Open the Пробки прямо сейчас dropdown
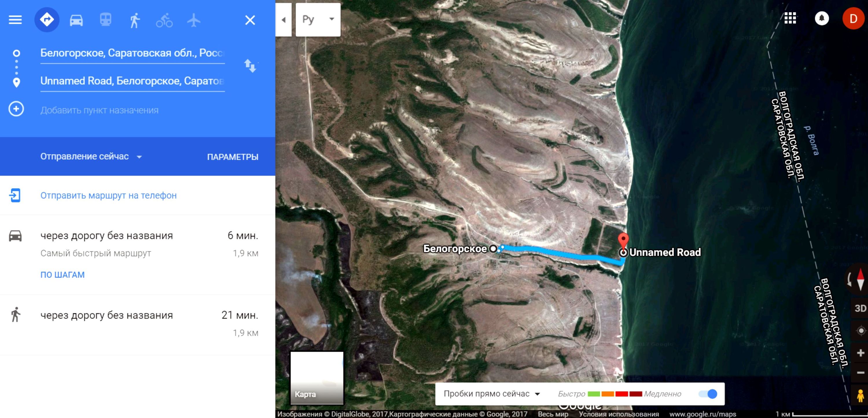The height and width of the screenshot is (418, 868). (492, 394)
